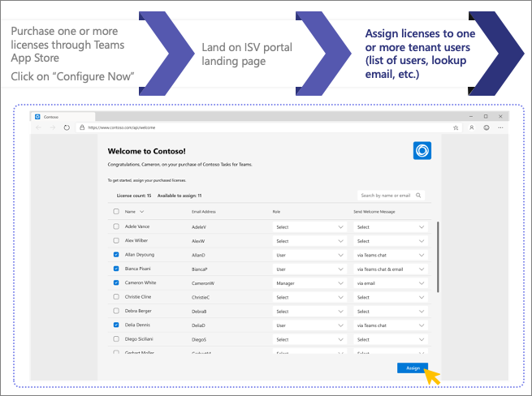Open welcome message dropdown for Cameron White
This screenshot has width=532, height=396.
pos(391,283)
